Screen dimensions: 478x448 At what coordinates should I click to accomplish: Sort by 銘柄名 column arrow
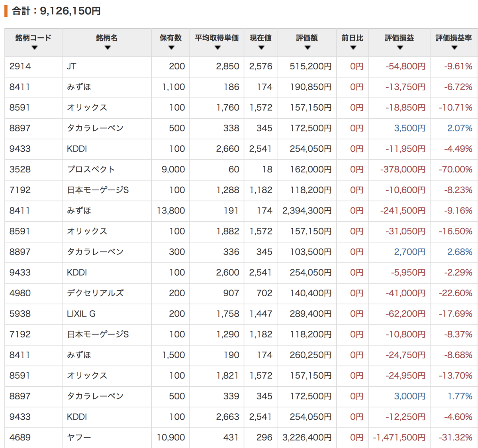pos(107,48)
